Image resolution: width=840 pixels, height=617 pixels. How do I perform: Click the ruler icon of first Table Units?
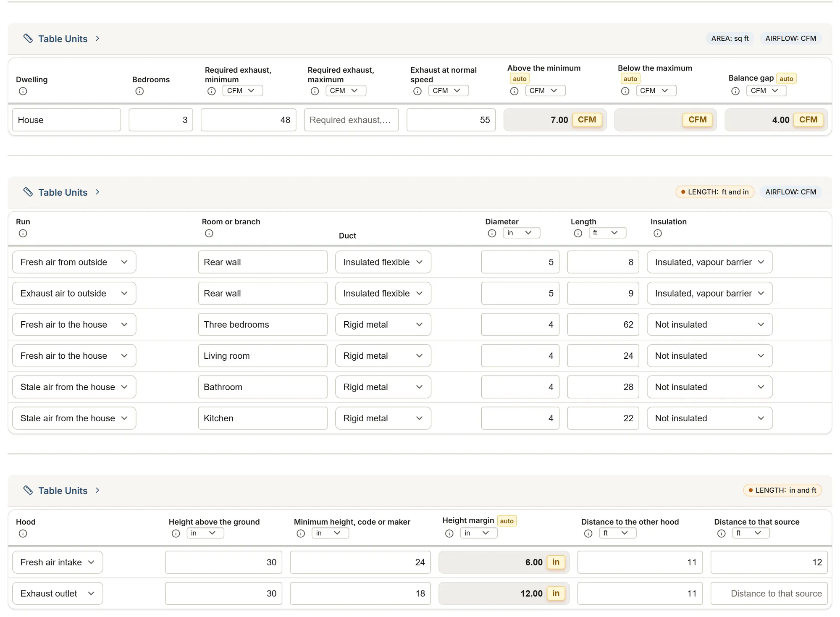point(28,39)
